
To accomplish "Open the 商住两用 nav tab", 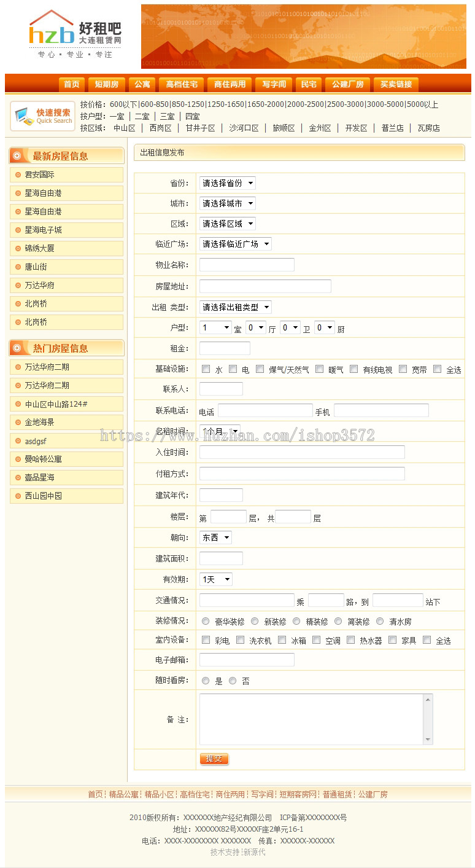I will pyautogui.click(x=230, y=84).
